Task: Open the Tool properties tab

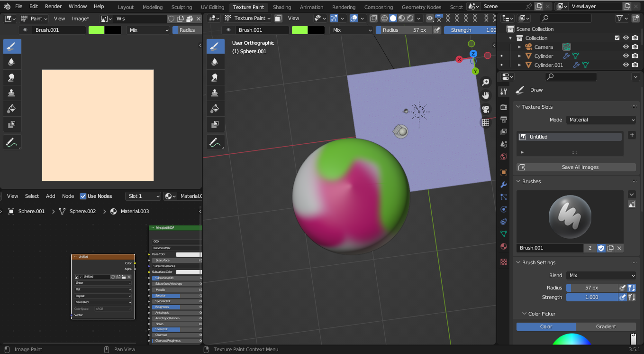Action: coord(504,91)
